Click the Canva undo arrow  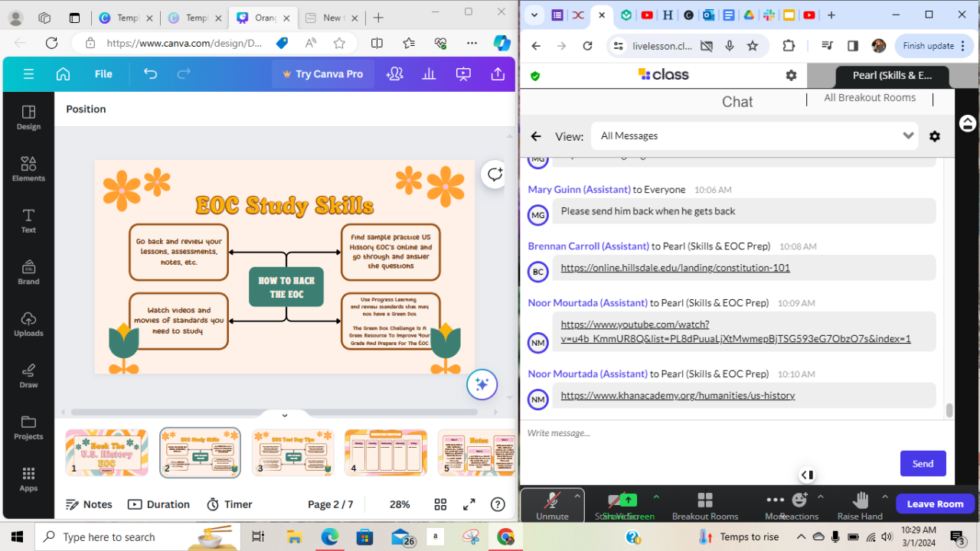[x=150, y=74]
